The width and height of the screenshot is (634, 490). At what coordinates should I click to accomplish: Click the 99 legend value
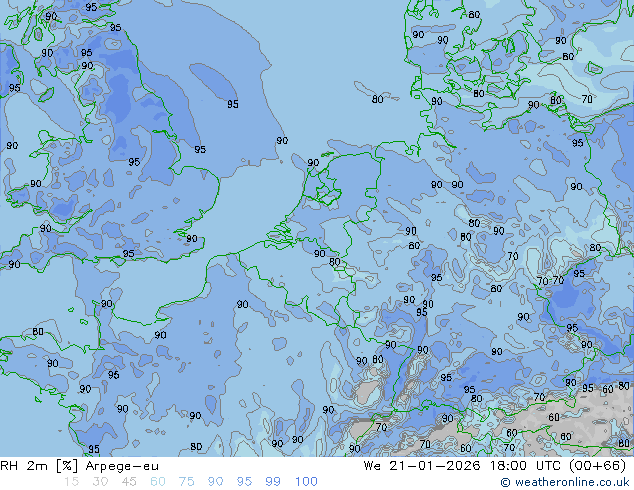click(273, 482)
